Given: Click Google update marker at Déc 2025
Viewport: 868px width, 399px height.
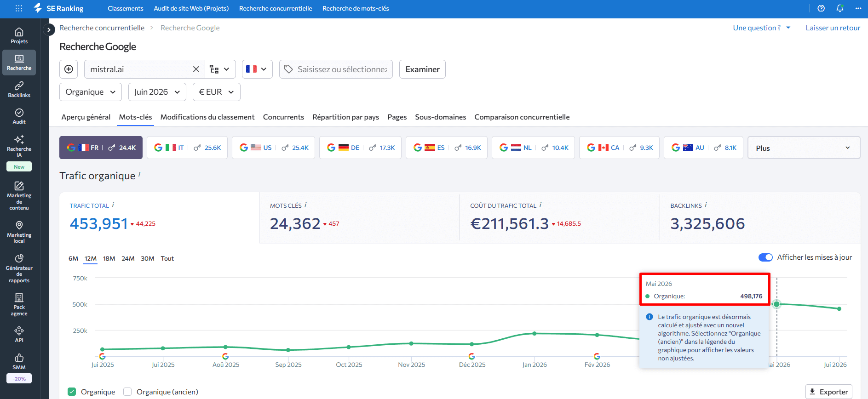Looking at the screenshot, I should pos(472,356).
